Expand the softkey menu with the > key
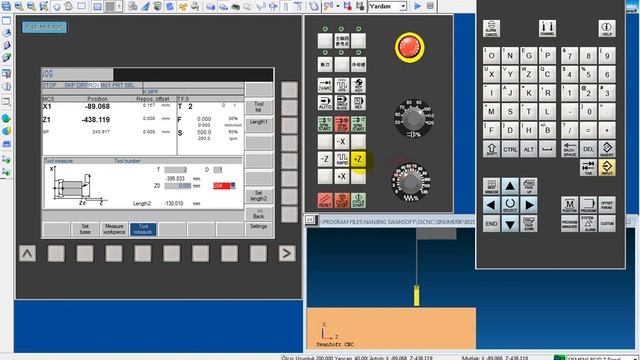Viewport: 640px width, 360px height. [x=287, y=253]
